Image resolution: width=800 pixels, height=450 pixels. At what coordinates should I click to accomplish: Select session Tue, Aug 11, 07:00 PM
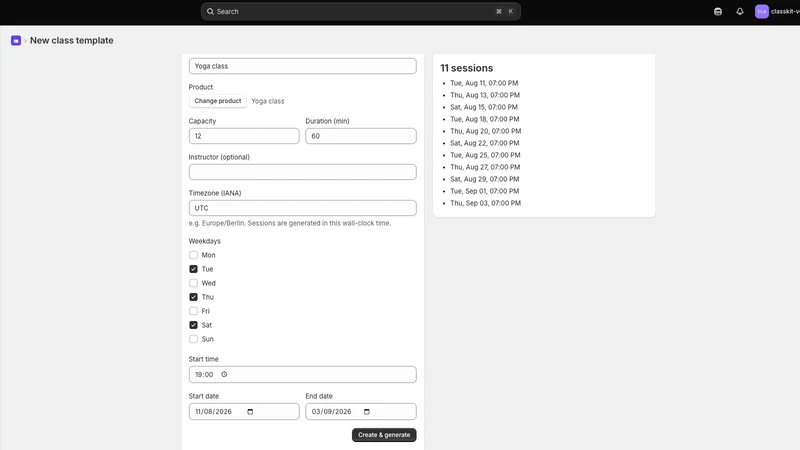click(x=484, y=83)
